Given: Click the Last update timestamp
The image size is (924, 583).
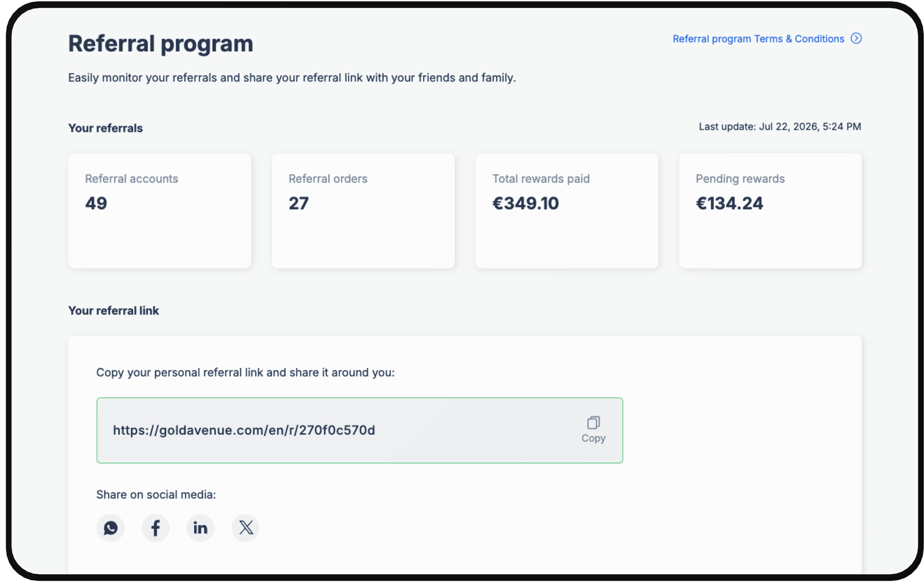Looking at the screenshot, I should (x=780, y=127).
